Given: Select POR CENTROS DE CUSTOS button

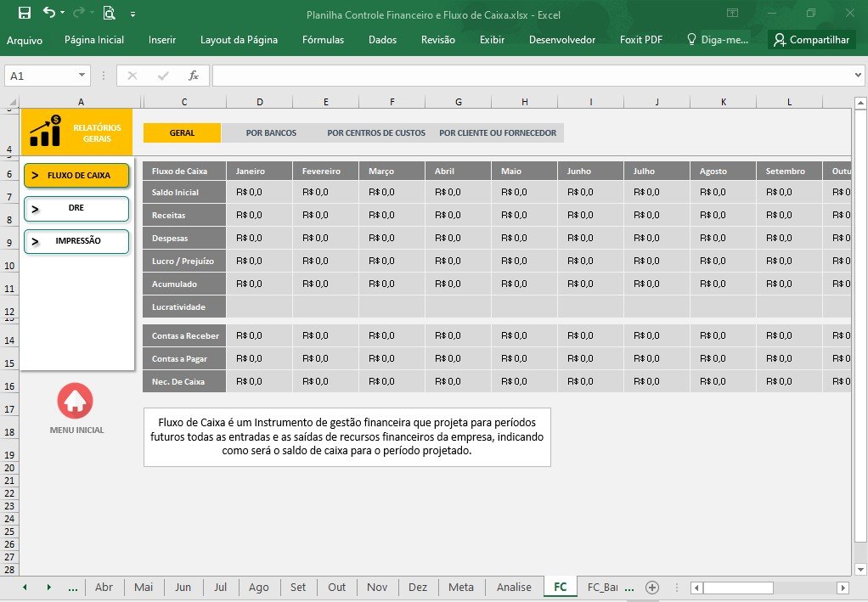Looking at the screenshot, I should [x=376, y=132].
